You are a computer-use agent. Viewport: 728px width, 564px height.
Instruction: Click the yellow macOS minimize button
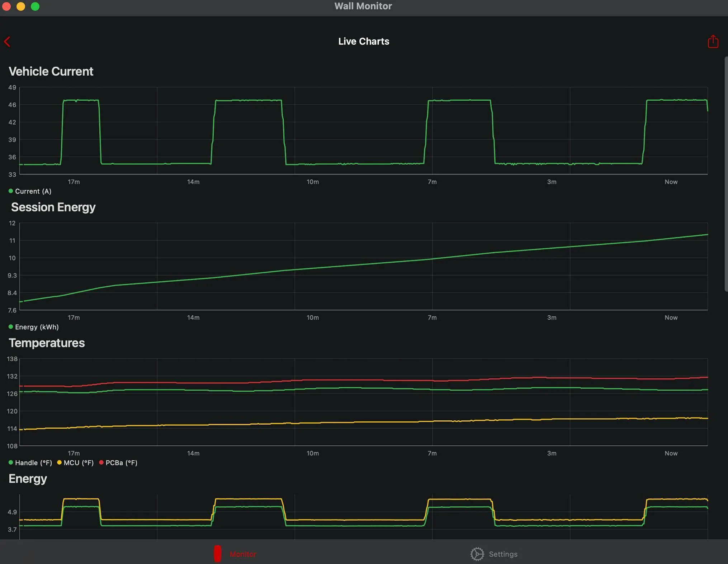click(21, 6)
